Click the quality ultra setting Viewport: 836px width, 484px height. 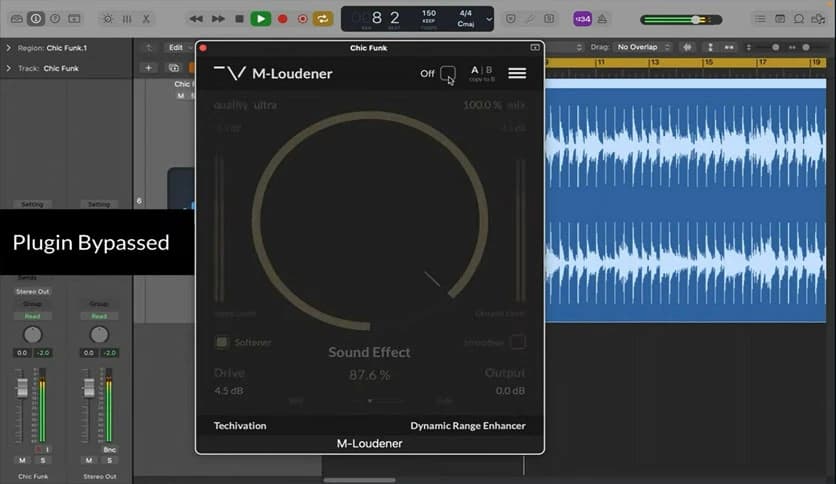245,105
